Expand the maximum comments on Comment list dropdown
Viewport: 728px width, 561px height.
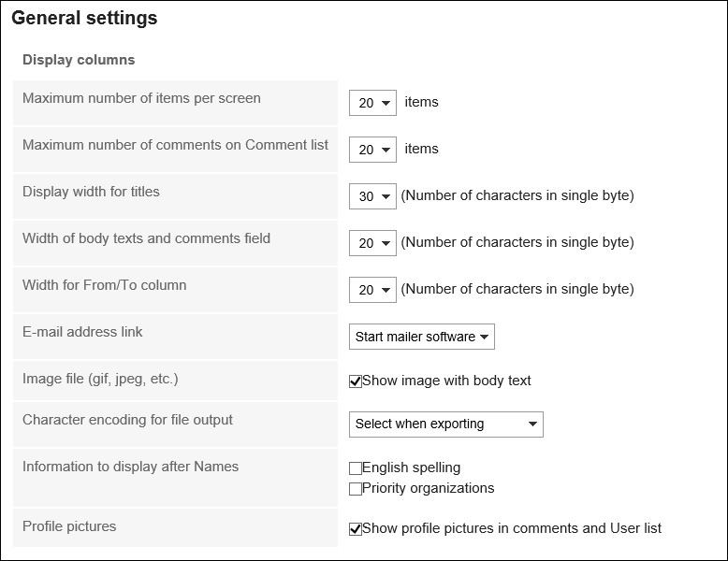tap(372, 150)
